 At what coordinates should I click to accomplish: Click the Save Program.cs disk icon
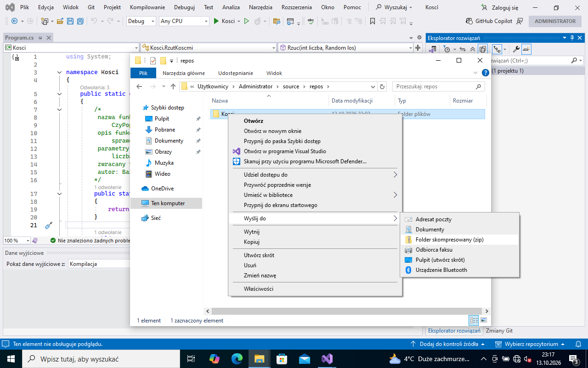70,21
